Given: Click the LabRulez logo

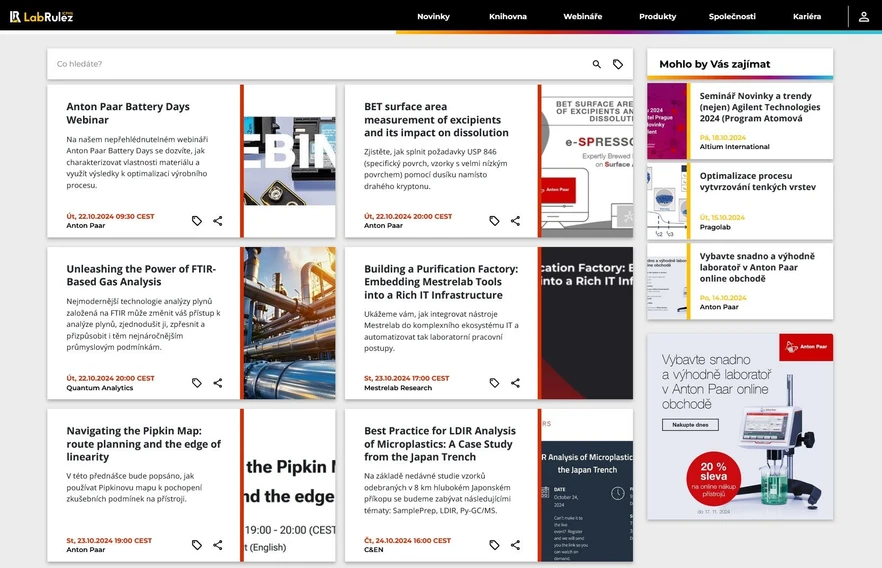Looking at the screenshot, I should (42, 16).
